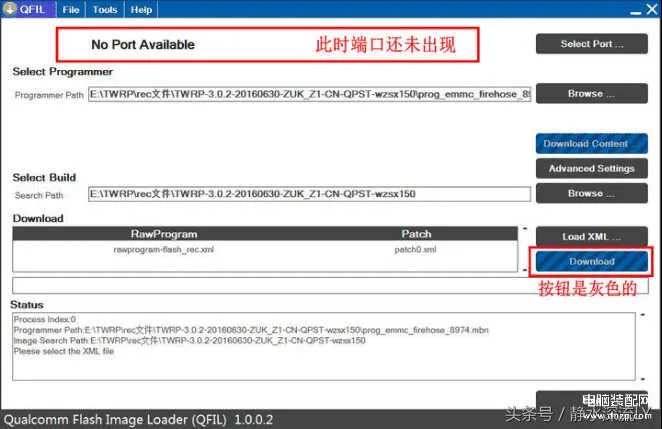Click the QFIL application logo icon
The image size is (662, 429).
[10, 9]
